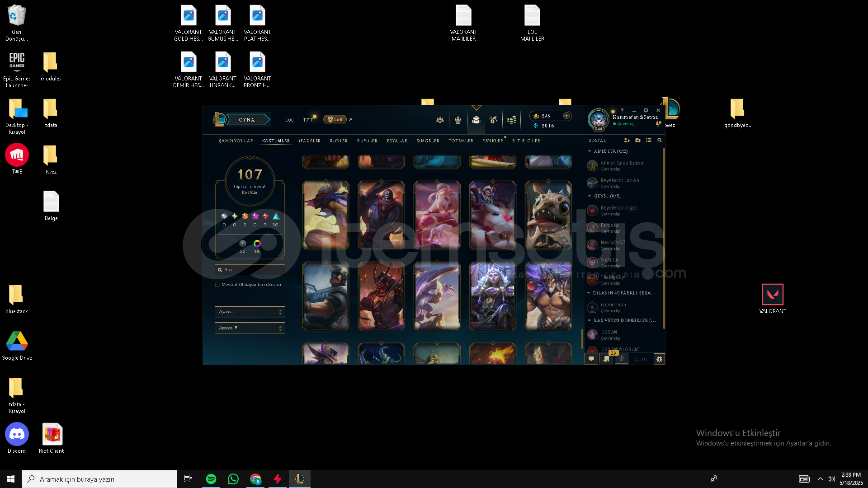
Task: Select the riot police skin thumbnail
Action: point(325,296)
